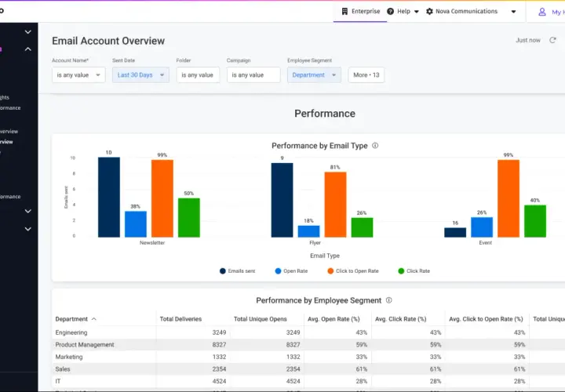Toggle the Emails sent legend item
The height and width of the screenshot is (392, 565).
coord(238,271)
